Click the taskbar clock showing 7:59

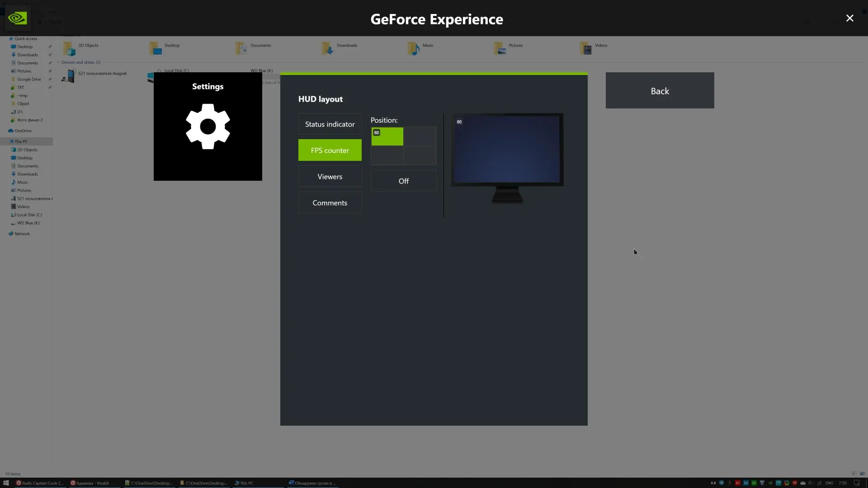tap(843, 483)
